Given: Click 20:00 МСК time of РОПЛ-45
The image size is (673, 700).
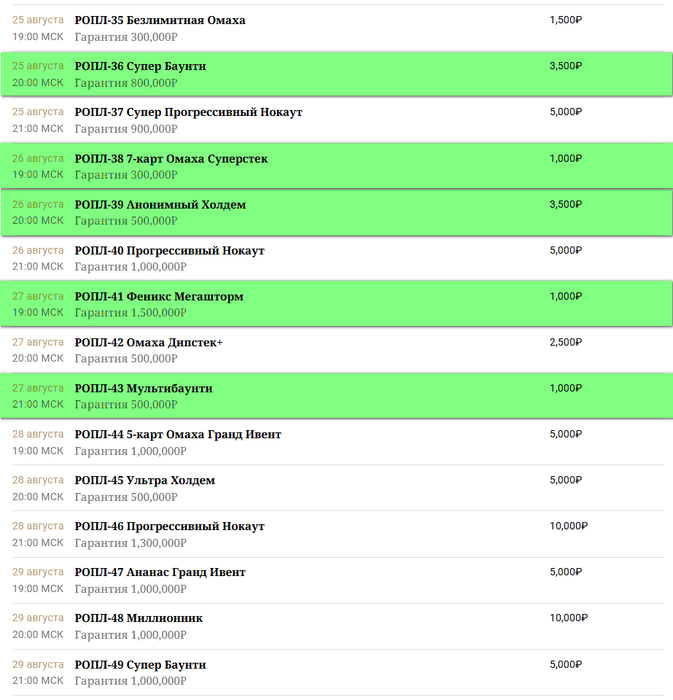Looking at the screenshot, I should coord(38,497).
